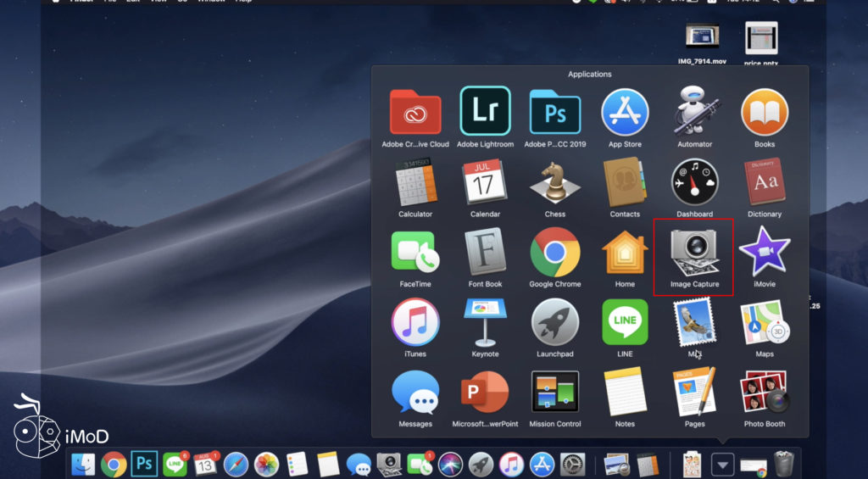The image size is (868, 479).
Task: Open Google Chrome in the Applications stack
Action: coord(554,252)
